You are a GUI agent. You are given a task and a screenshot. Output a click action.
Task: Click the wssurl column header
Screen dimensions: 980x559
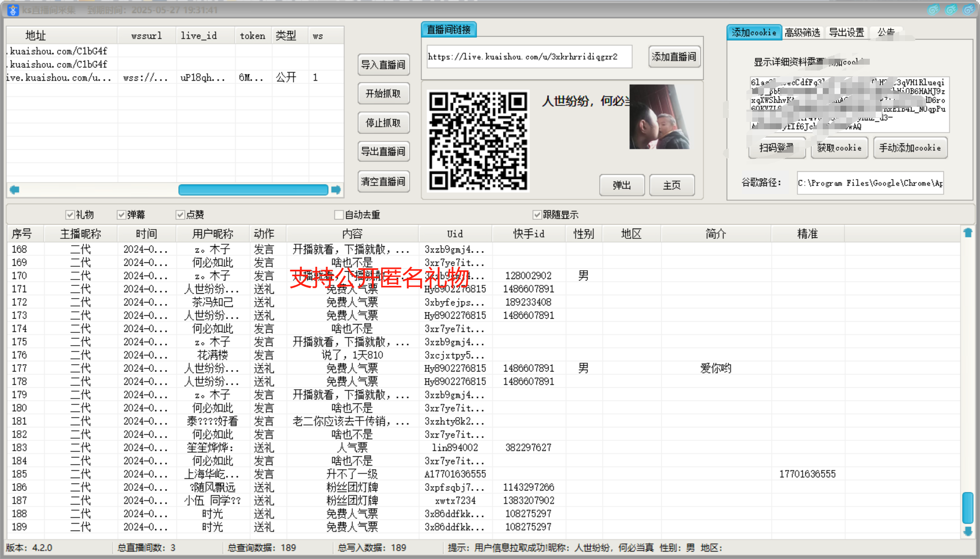tap(146, 36)
